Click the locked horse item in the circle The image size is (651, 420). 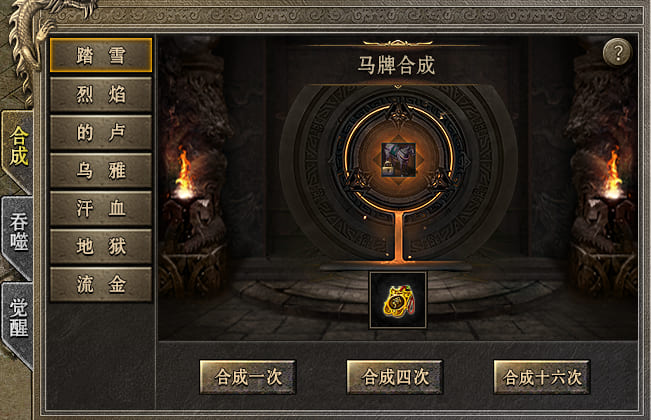[x=399, y=160]
